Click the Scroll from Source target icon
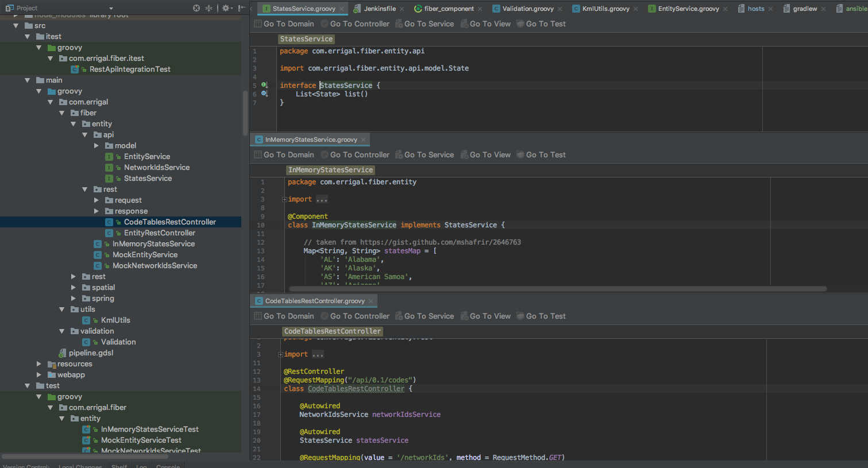The image size is (868, 468). 196,8
